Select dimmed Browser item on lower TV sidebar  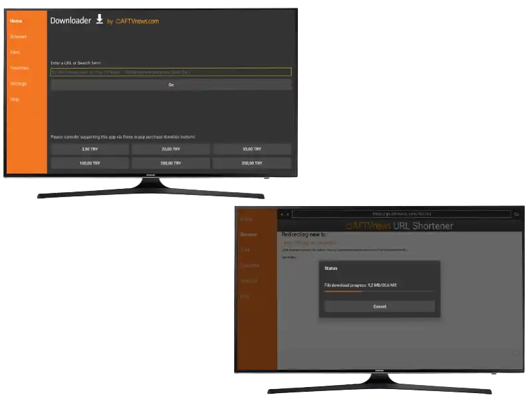click(x=249, y=235)
